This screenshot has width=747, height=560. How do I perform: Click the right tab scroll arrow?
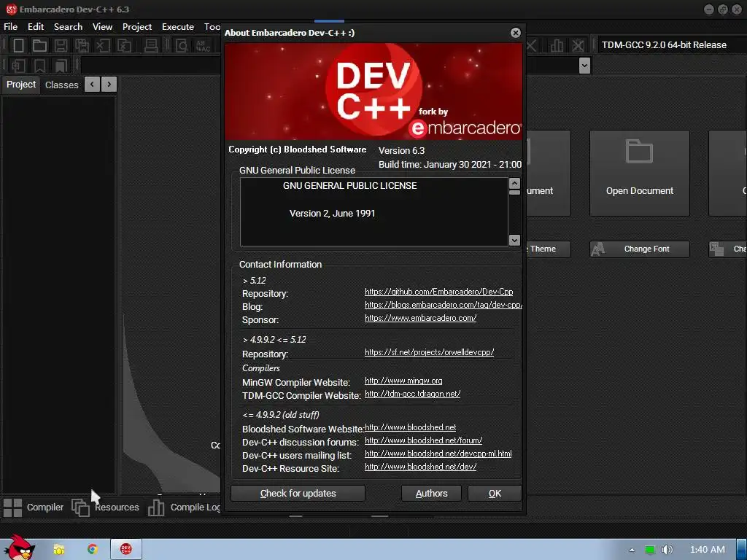click(x=109, y=85)
